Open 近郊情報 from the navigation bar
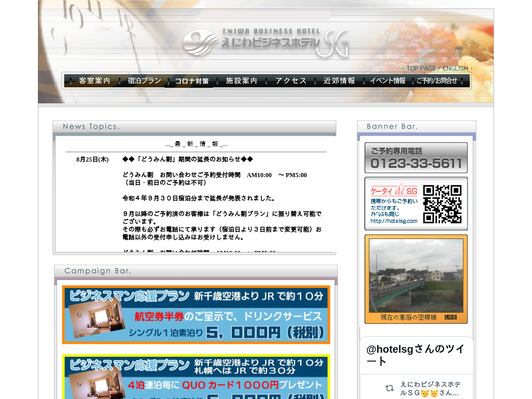 (339, 81)
